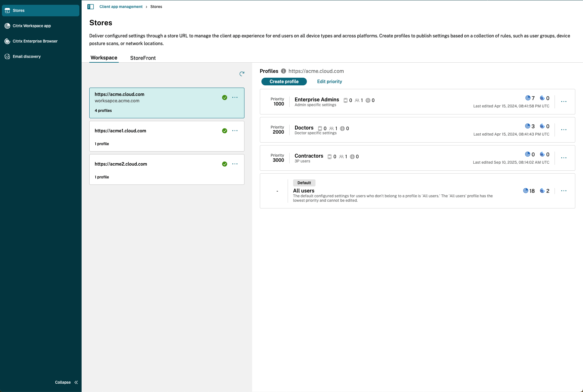Click the Profiles info icon
The image size is (583, 392).
[x=283, y=71]
